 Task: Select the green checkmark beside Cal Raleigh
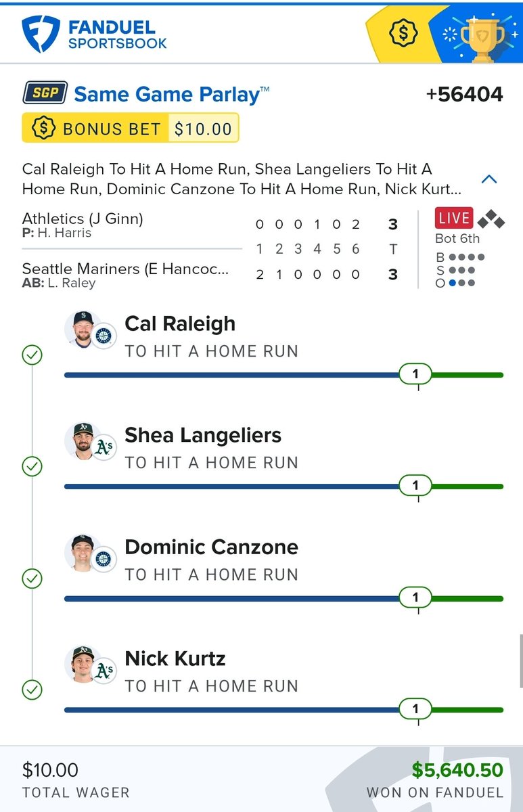pos(32,355)
